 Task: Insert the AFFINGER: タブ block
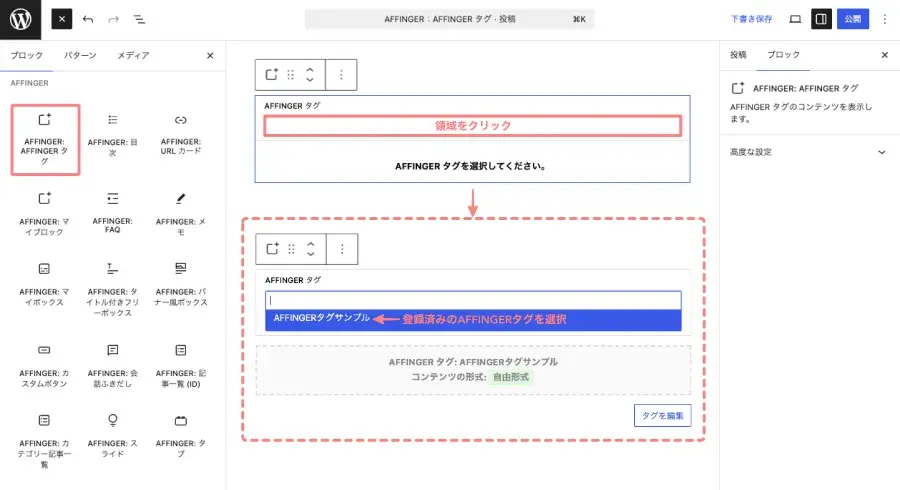(181, 436)
